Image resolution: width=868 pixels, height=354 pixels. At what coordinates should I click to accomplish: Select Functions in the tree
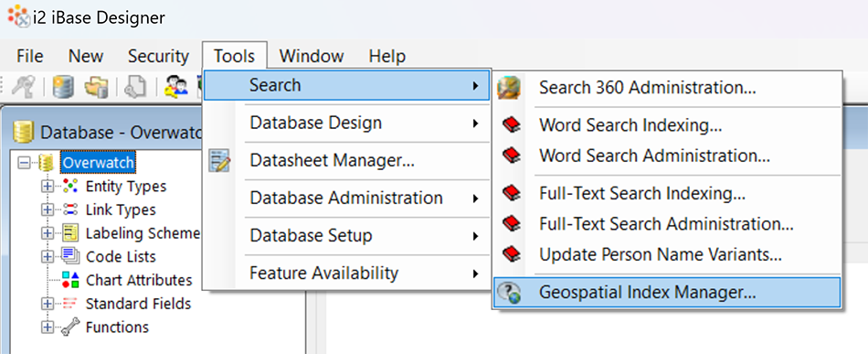coord(117,327)
